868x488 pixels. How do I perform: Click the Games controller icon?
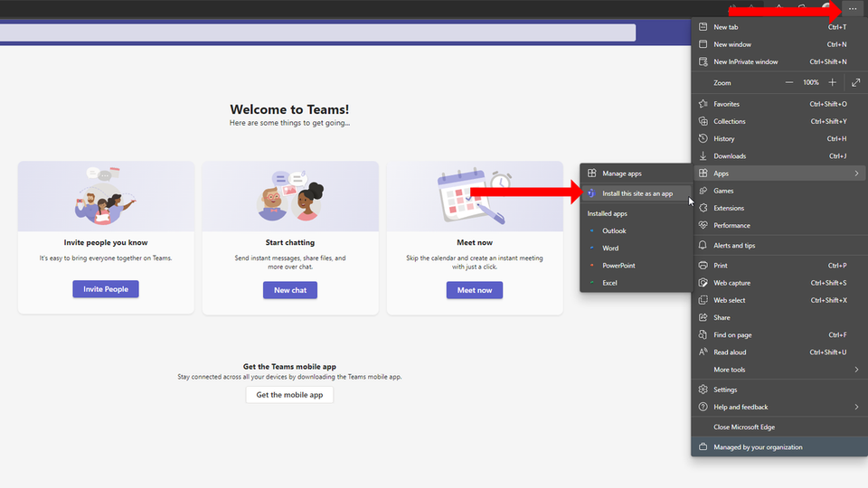tap(703, 191)
